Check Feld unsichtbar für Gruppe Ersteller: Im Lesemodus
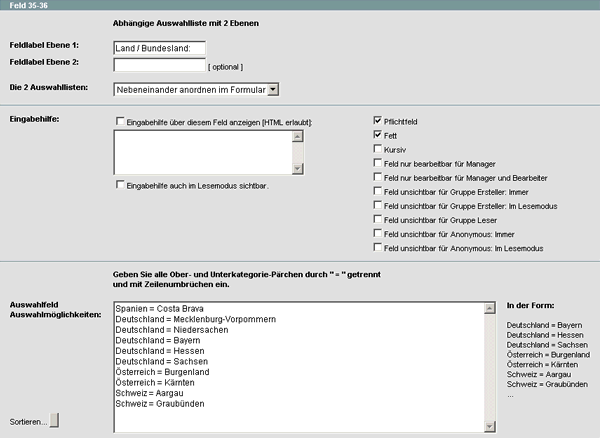The image size is (600, 438). [378, 205]
